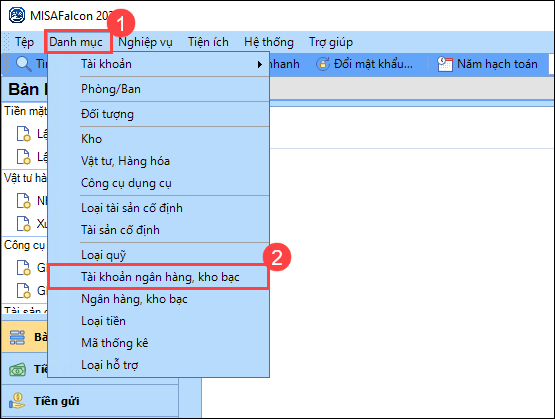Expand the Tài khoản submenu arrow

coord(260,64)
